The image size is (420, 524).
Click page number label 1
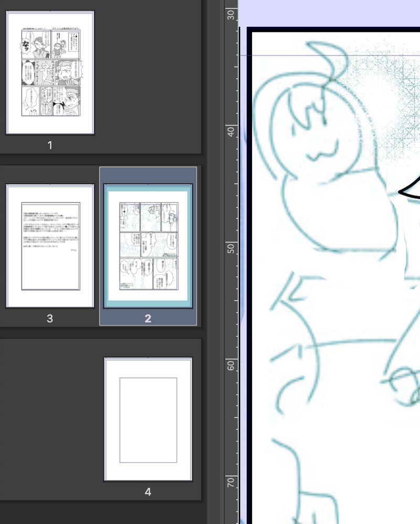(50, 145)
